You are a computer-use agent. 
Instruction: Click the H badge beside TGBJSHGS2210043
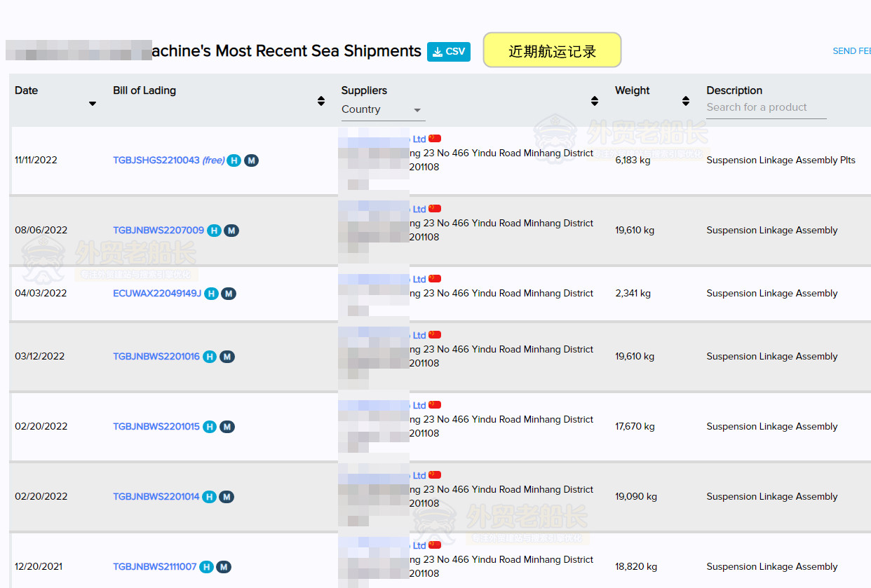[x=234, y=160]
